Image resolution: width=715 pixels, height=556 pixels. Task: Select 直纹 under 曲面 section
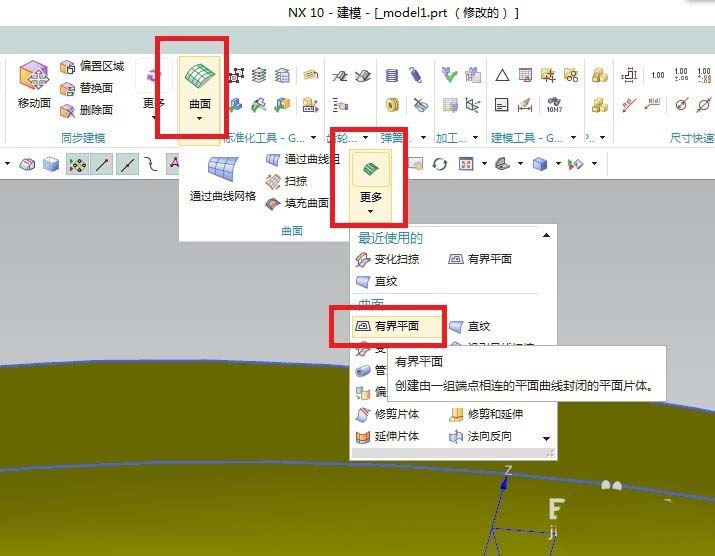469,326
